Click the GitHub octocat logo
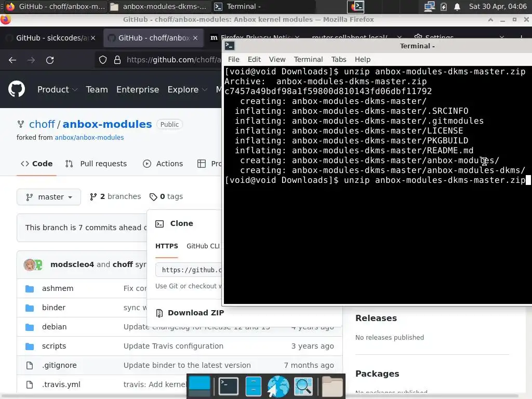The height and width of the screenshot is (399, 532). click(x=16, y=89)
